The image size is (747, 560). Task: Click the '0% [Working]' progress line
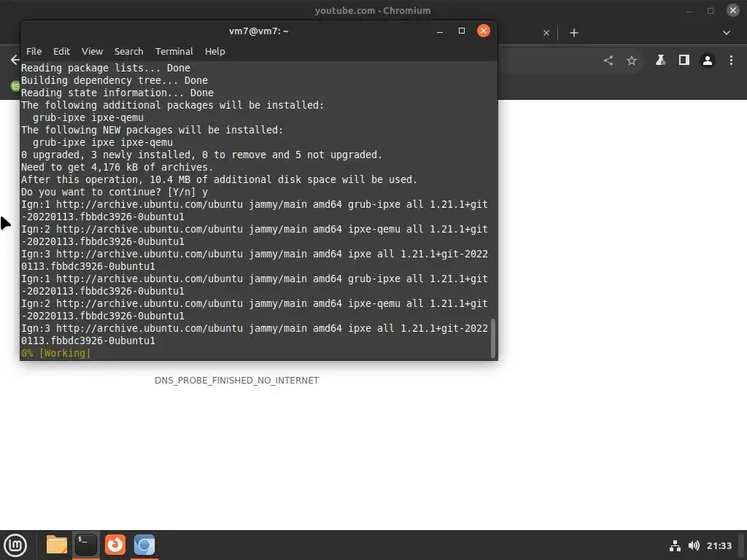coord(55,354)
